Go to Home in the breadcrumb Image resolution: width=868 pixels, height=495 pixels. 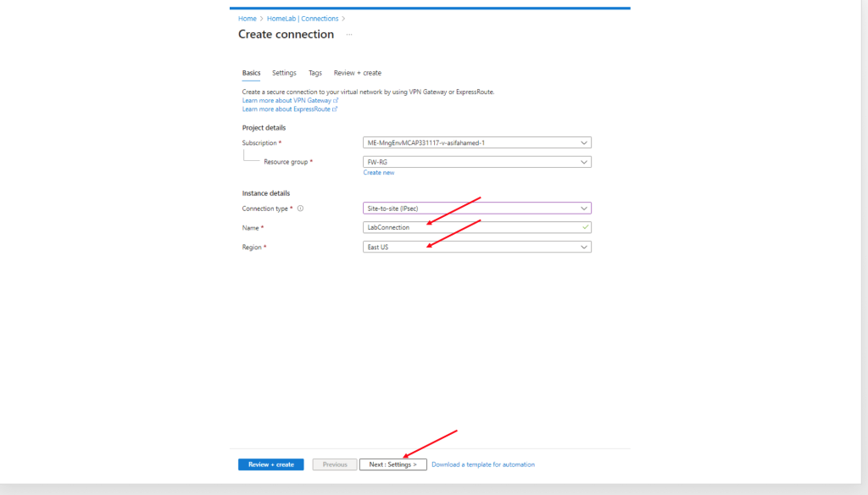coord(247,19)
